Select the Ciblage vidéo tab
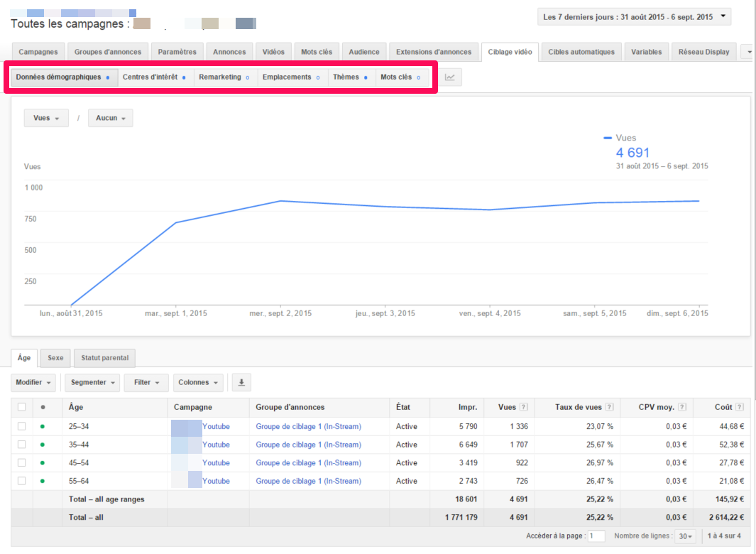 click(510, 52)
